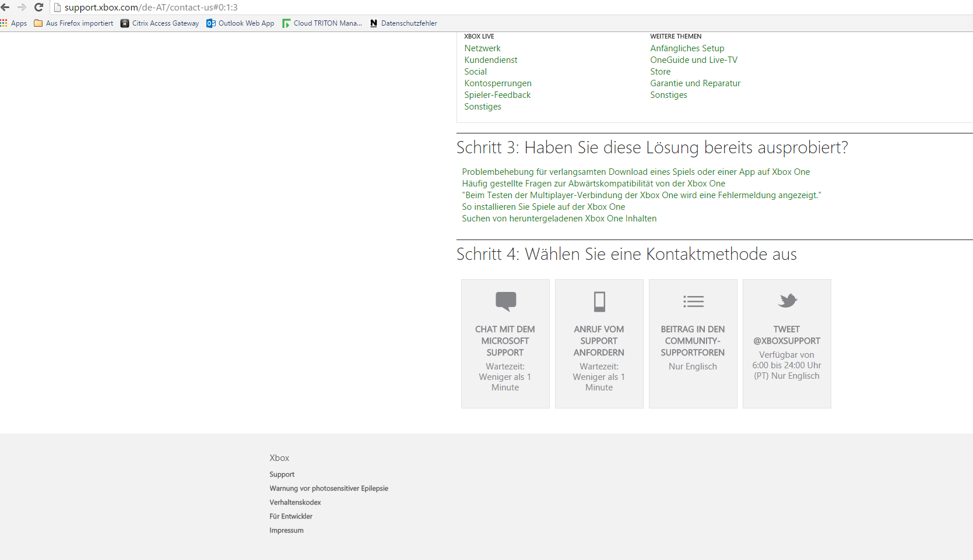Click the 'WEITERE THEMEN' category label
Viewport: 973px width, 560px height.
point(676,36)
